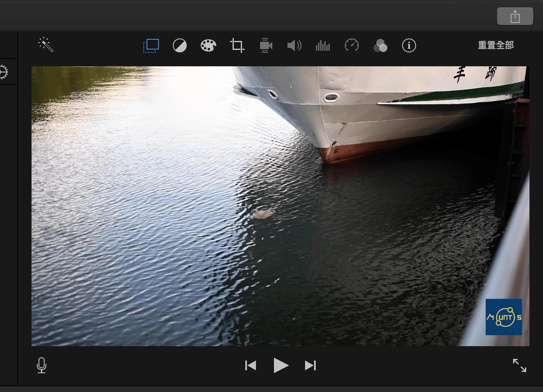This screenshot has width=543, height=392.
Task: Open the speed speedometer settings
Action: (x=352, y=45)
